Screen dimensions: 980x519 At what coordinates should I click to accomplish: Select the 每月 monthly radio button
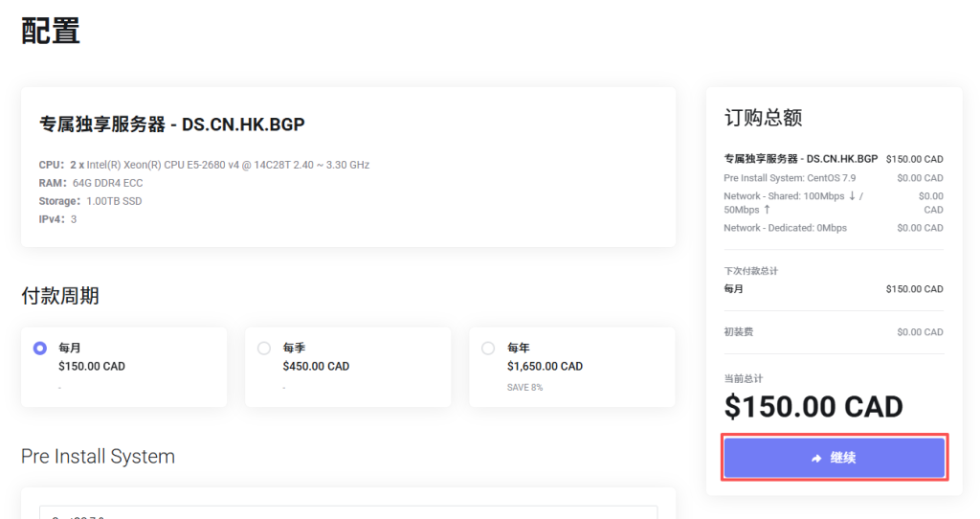point(40,349)
